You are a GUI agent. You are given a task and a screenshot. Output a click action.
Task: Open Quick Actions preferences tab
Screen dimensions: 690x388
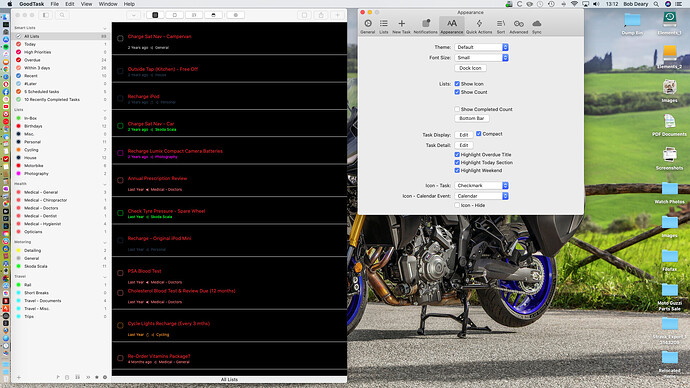point(479,26)
